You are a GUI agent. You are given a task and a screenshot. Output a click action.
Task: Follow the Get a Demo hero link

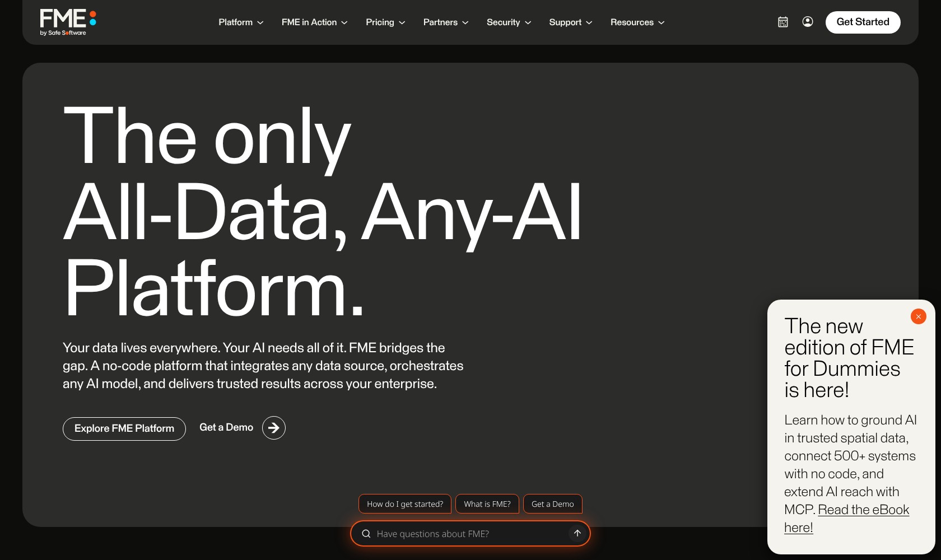click(226, 427)
